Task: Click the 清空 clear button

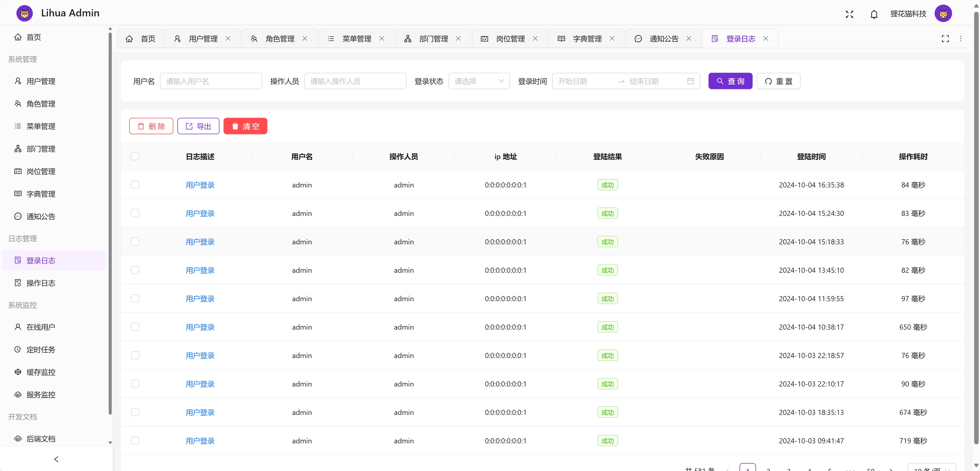Action: coord(245,126)
